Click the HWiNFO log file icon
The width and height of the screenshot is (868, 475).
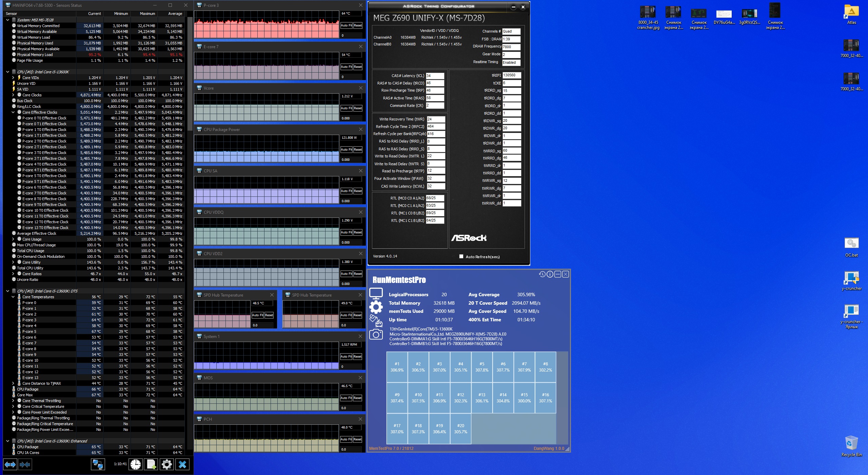(x=151, y=464)
